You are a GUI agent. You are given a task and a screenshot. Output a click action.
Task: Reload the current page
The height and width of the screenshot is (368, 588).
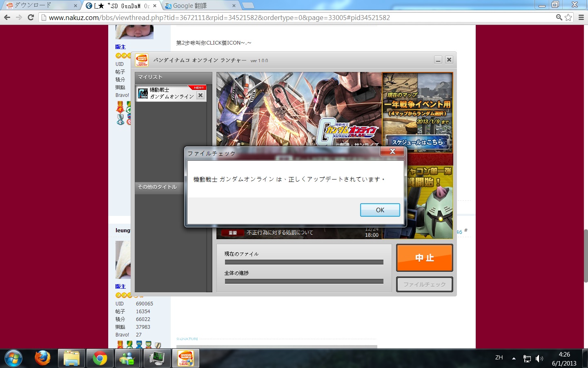31,17
